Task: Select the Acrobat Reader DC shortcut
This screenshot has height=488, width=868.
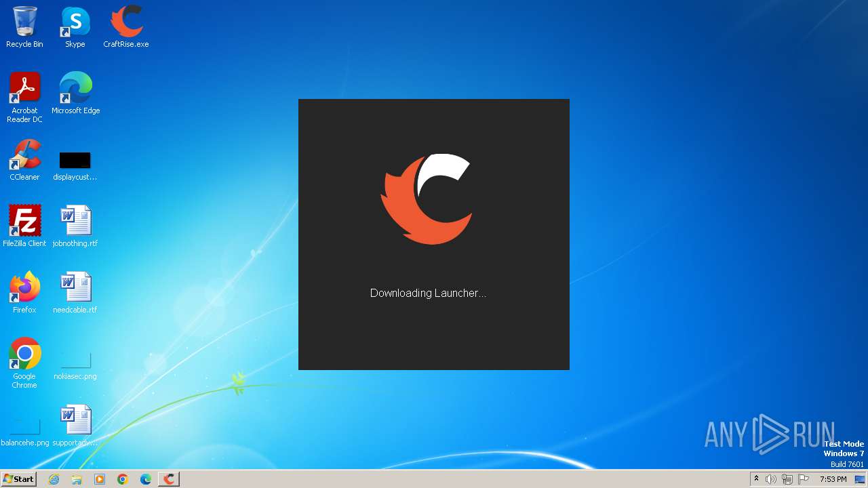Action: (24, 98)
